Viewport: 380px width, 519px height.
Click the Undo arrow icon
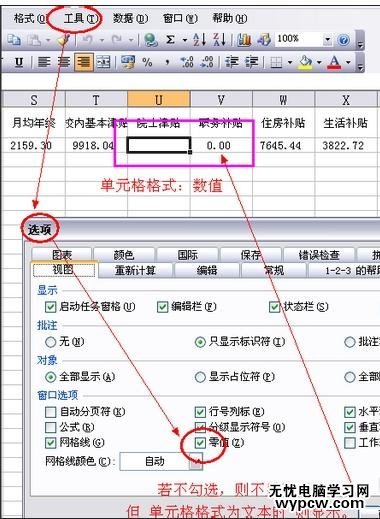tap(88, 40)
